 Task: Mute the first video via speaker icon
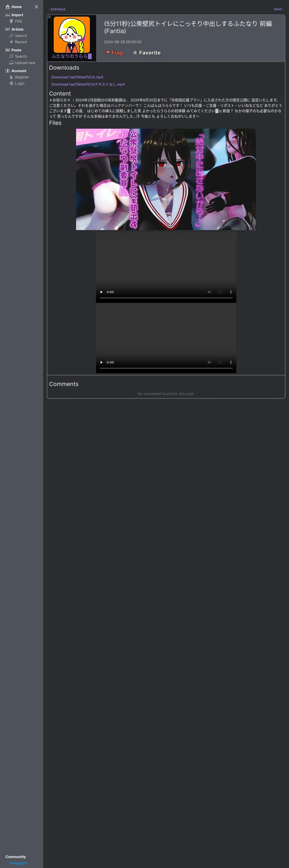[209, 292]
